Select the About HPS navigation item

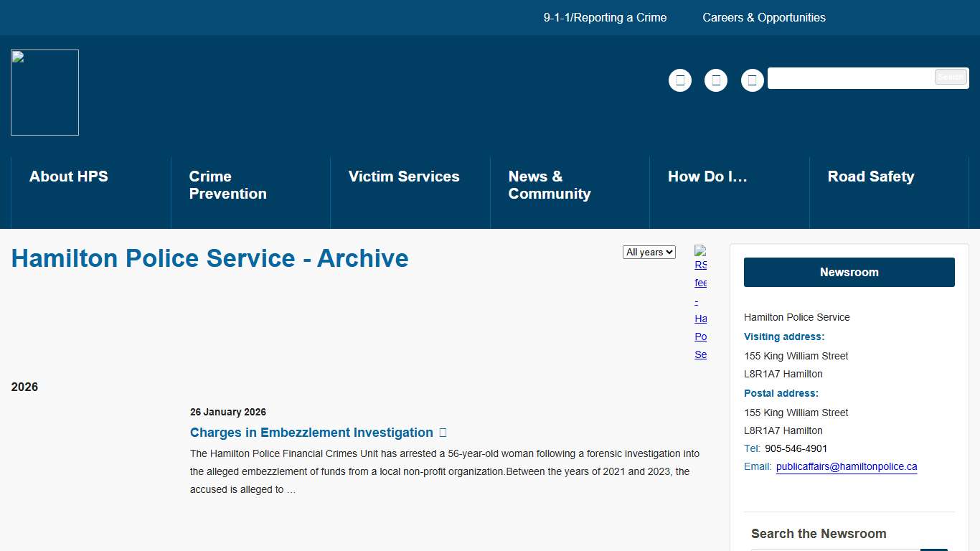point(68,176)
